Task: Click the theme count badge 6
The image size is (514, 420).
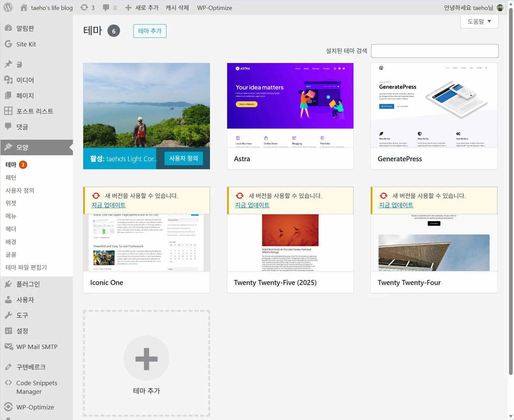Action: [x=114, y=31]
